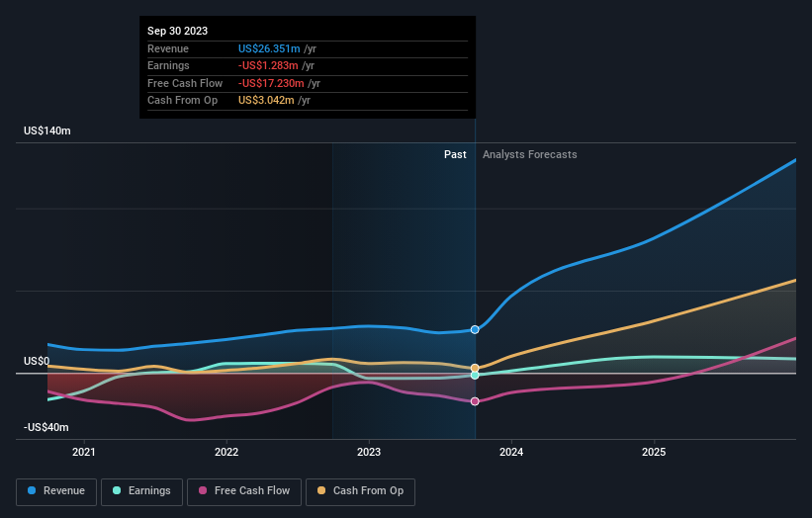812x518 pixels.
Task: Click the teal Earnings data point marker
Action: (x=475, y=376)
